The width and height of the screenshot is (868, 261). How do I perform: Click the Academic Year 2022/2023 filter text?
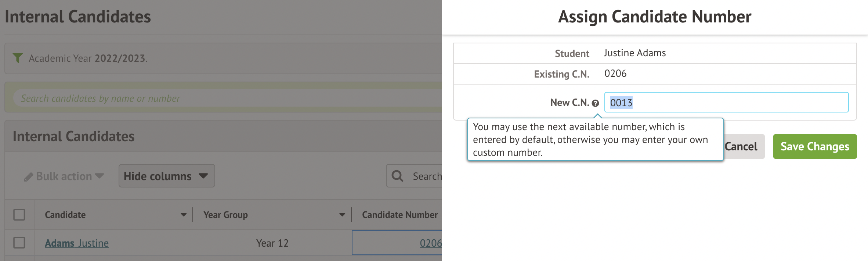tap(88, 58)
